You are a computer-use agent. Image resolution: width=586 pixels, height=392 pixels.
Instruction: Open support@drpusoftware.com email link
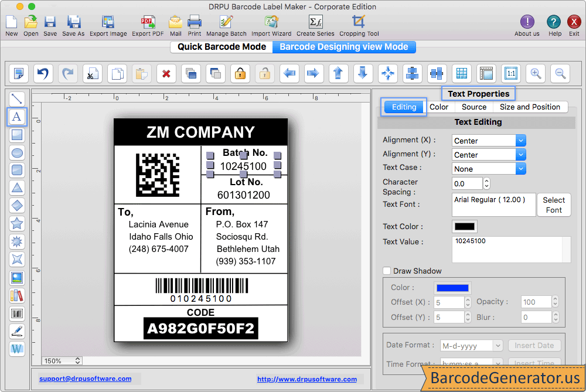coord(86,379)
